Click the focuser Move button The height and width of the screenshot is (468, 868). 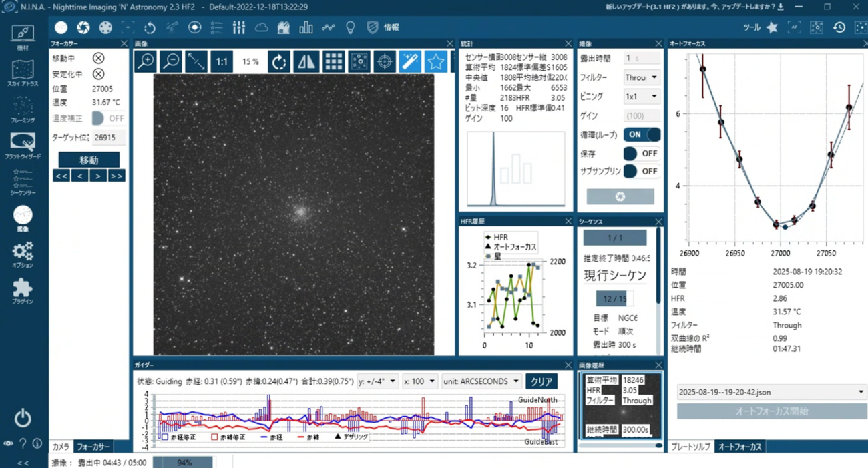coord(89,160)
